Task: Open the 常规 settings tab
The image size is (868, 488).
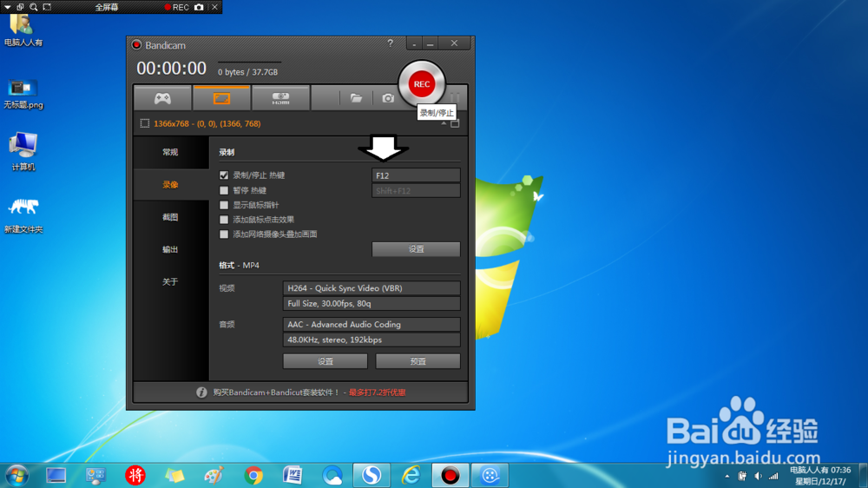Action: [x=170, y=152]
